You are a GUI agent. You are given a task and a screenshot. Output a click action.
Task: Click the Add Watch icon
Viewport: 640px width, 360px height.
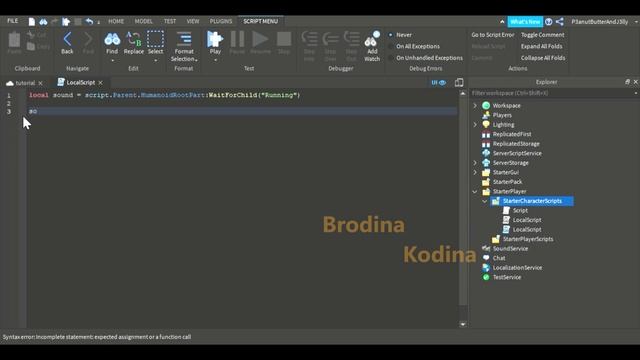(372, 39)
